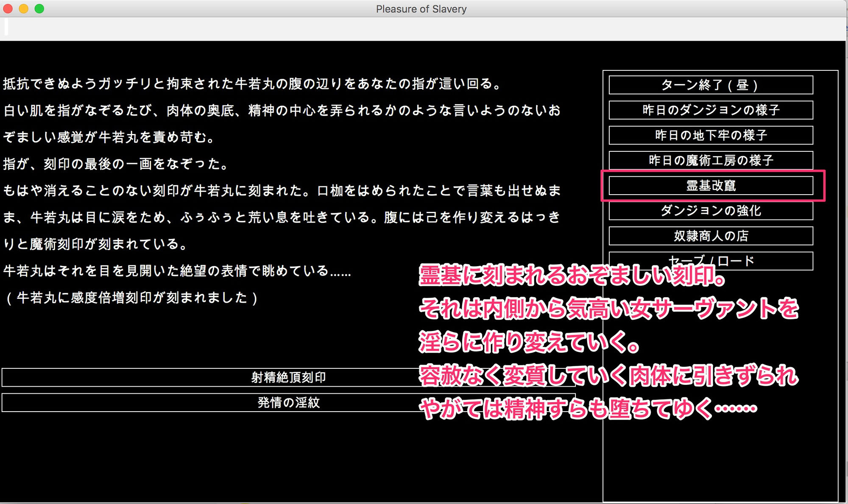Visit the 奴隷商人の店 option
This screenshot has height=504, width=848.
pyautogui.click(x=711, y=236)
